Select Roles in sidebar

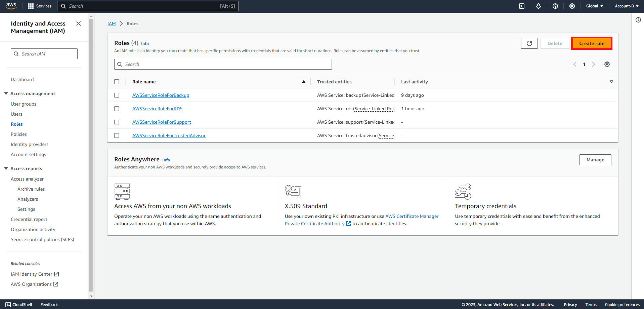click(x=17, y=124)
